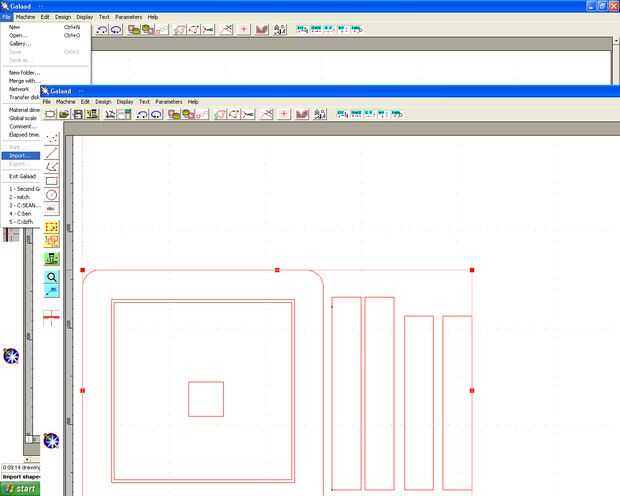Click top-left red selection handle of drawing

click(x=83, y=270)
